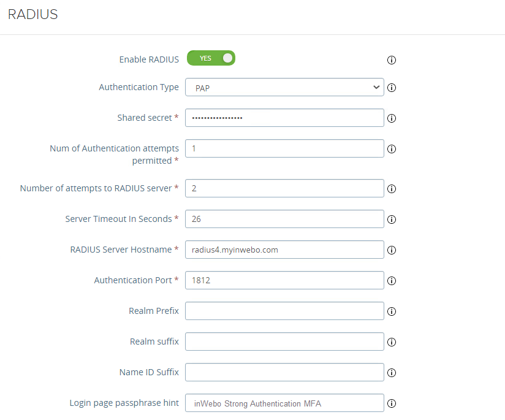Select the Server Timeout field showing 26
This screenshot has width=505, height=420.
[x=284, y=219]
